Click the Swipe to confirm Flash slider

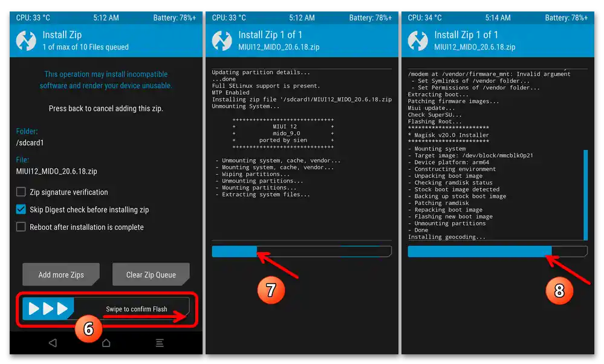[106, 308]
